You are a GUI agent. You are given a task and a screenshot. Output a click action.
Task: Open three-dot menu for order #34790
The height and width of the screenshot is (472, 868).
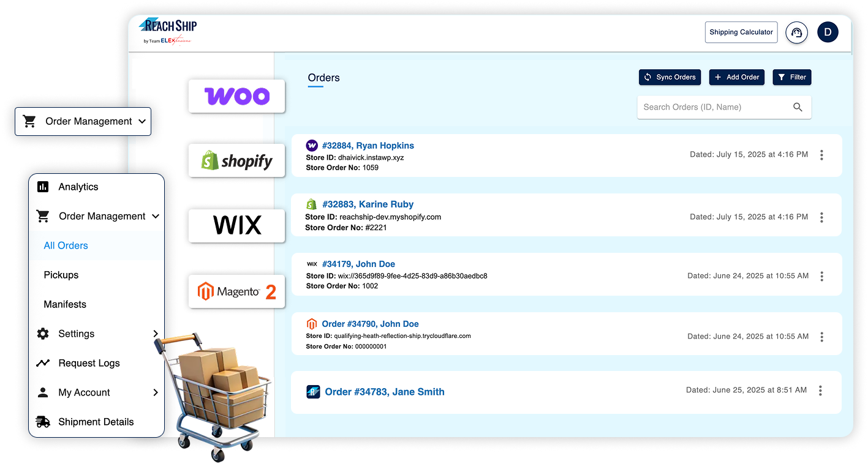[x=821, y=337]
